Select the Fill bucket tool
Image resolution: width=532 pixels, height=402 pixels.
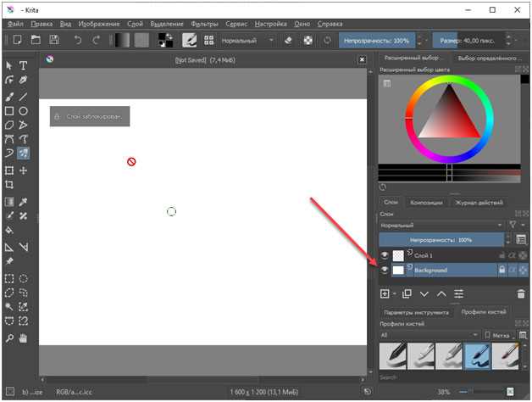point(9,230)
